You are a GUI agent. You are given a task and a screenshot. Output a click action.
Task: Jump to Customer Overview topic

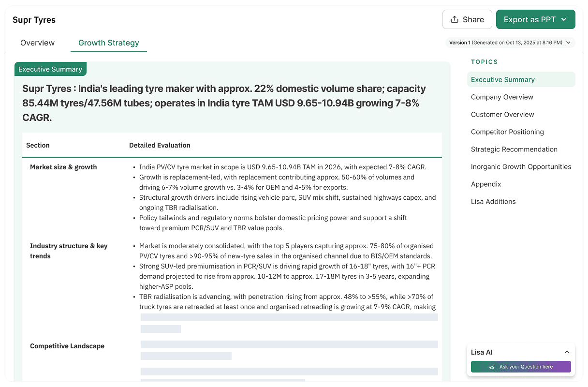[x=502, y=114]
